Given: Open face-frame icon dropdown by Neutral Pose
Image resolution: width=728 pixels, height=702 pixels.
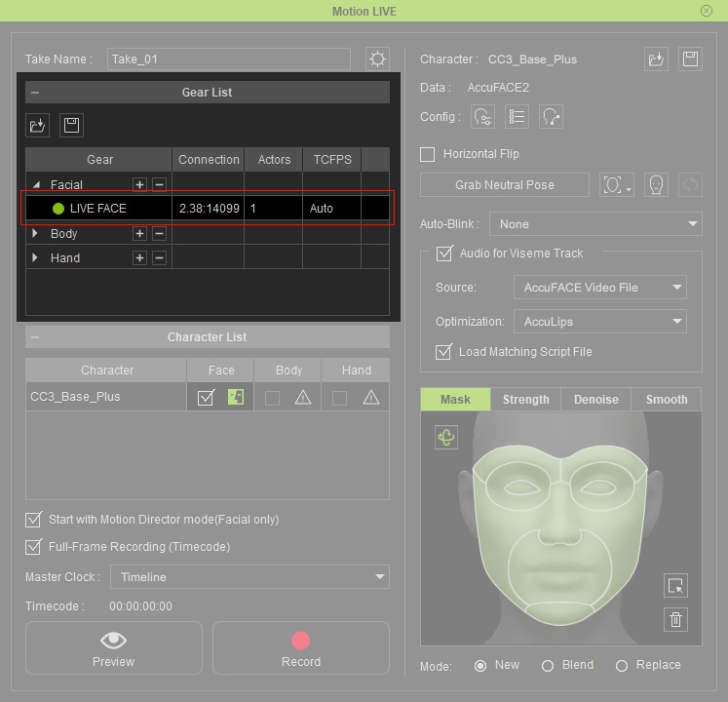Looking at the screenshot, I should pos(617,185).
